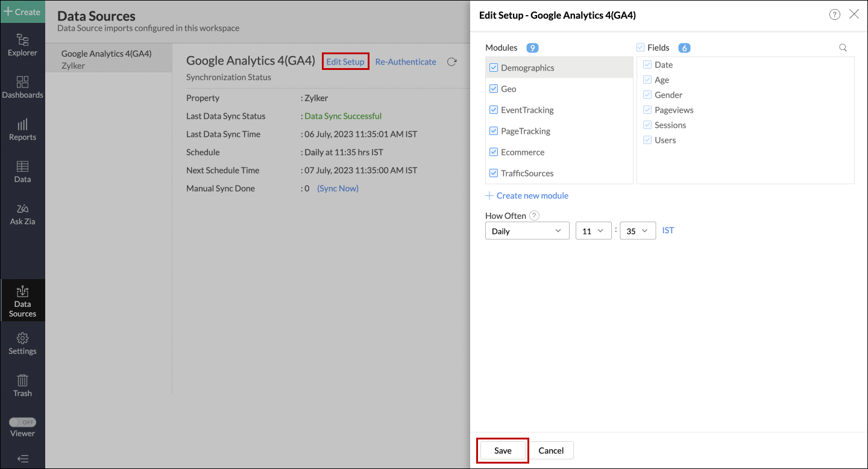Open Ask Zia assistant
Viewport: 868px width, 469px height.
click(x=22, y=214)
